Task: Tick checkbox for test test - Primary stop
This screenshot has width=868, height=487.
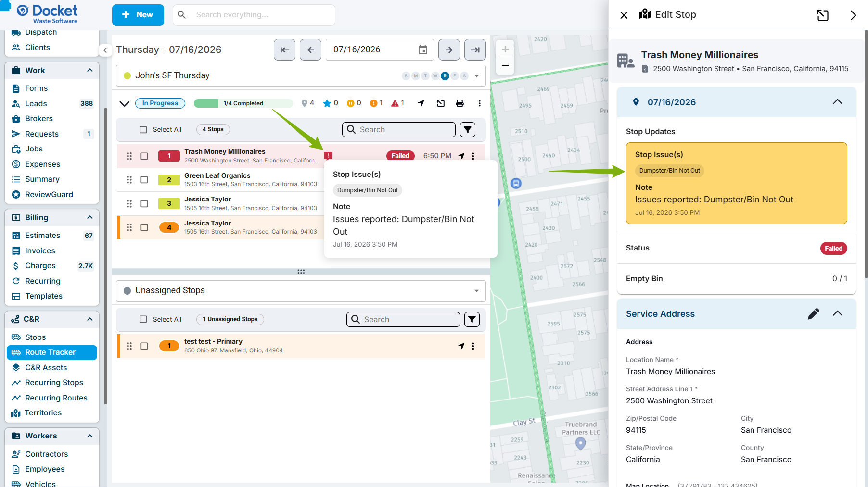Action: click(144, 346)
